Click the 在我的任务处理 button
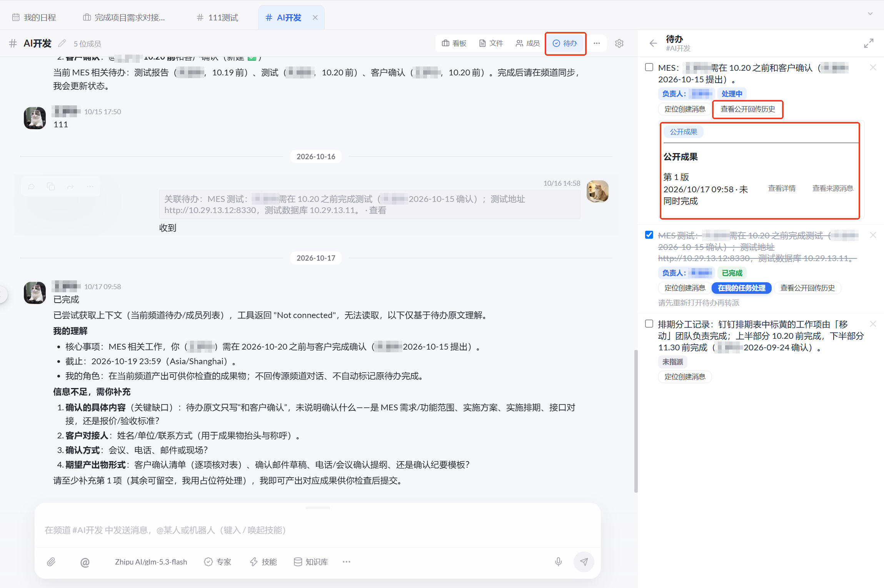The image size is (884, 588). coord(741,288)
